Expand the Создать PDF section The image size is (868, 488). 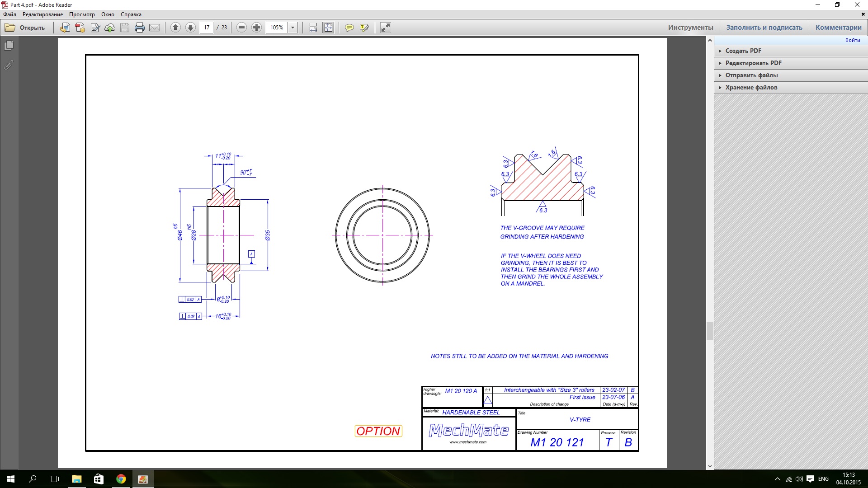pyautogui.click(x=743, y=51)
